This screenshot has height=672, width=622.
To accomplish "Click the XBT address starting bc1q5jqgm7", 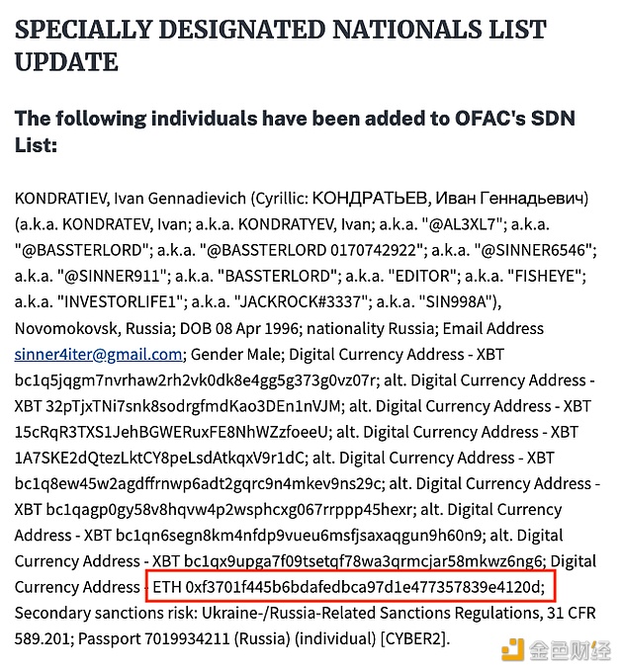I will (195, 380).
